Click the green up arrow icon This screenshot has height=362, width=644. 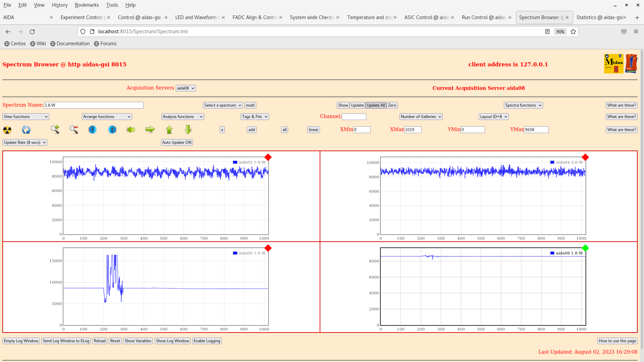tap(169, 129)
